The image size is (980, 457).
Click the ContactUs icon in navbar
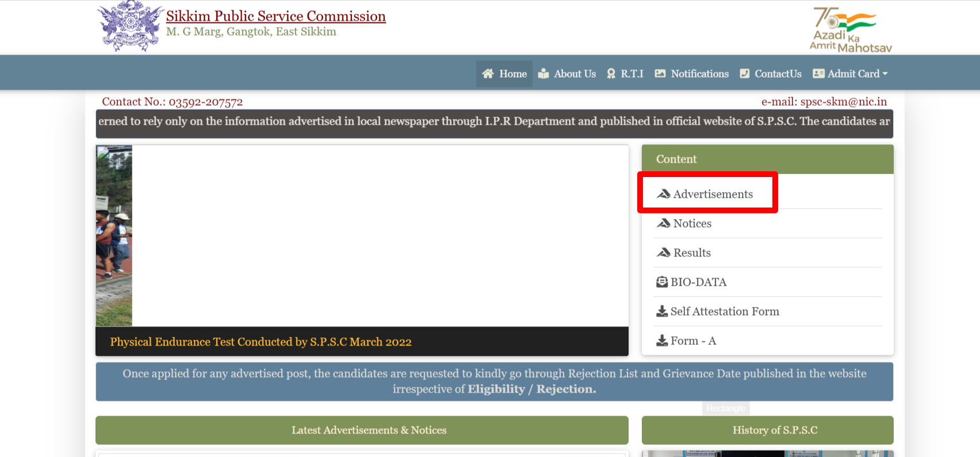(x=745, y=74)
